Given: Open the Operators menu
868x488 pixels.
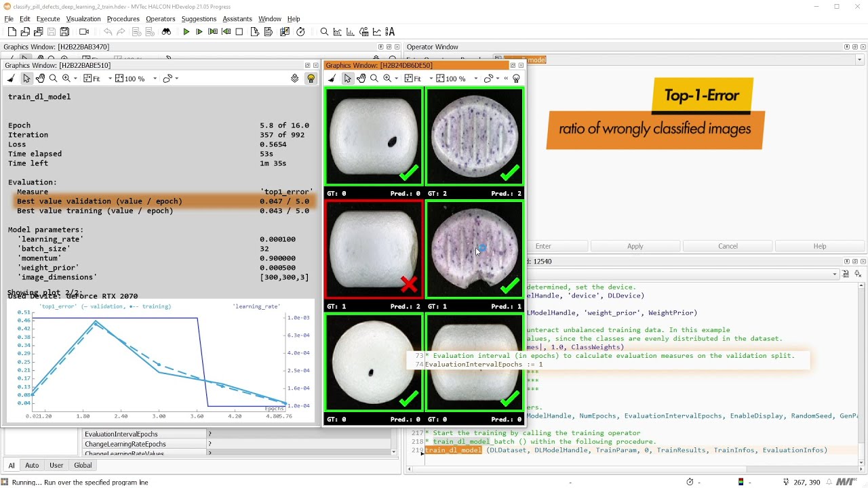Looking at the screenshot, I should tap(161, 19).
